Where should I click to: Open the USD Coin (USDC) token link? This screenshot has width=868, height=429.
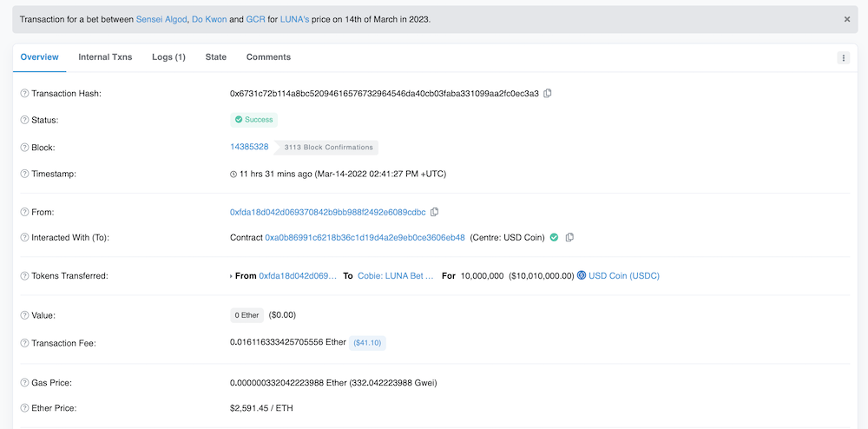624,275
